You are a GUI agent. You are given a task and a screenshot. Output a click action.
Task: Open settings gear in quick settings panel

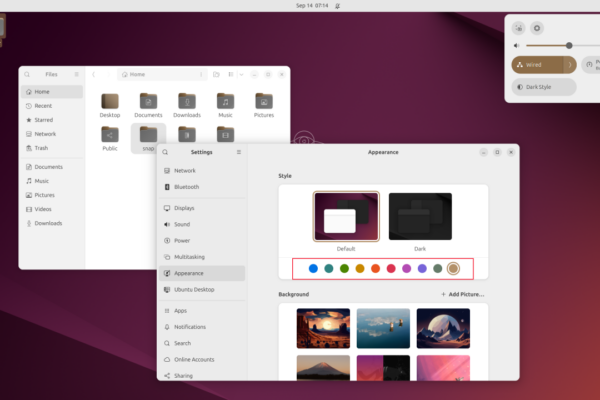pos(537,28)
